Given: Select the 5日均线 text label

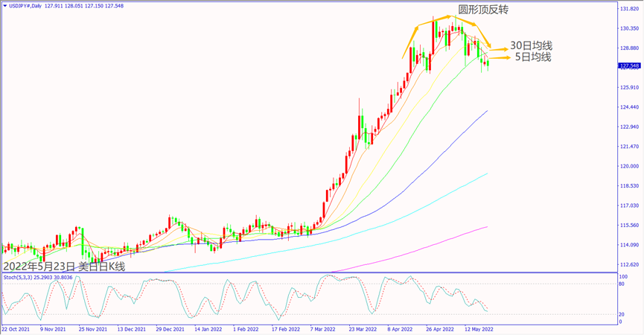Looking at the screenshot, I should 533,57.
